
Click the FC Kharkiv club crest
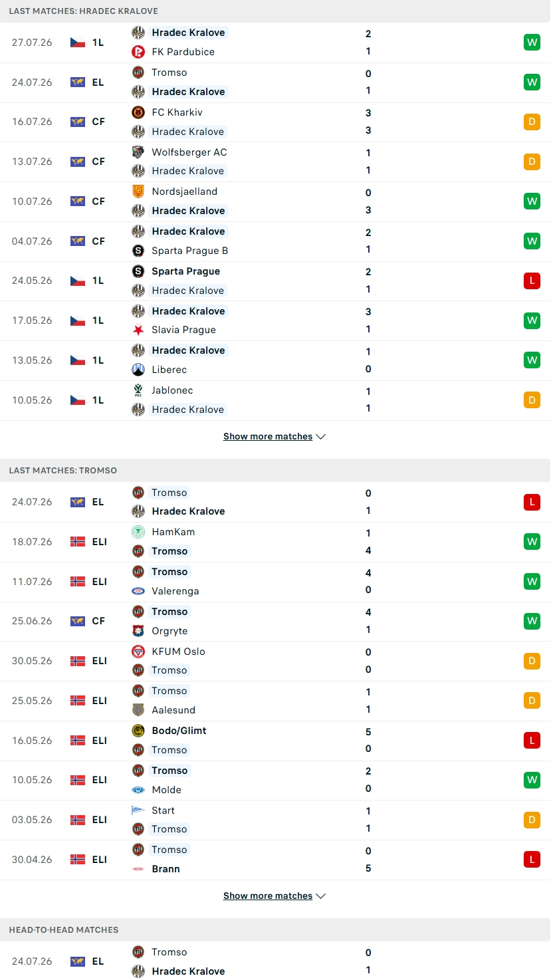(x=138, y=112)
